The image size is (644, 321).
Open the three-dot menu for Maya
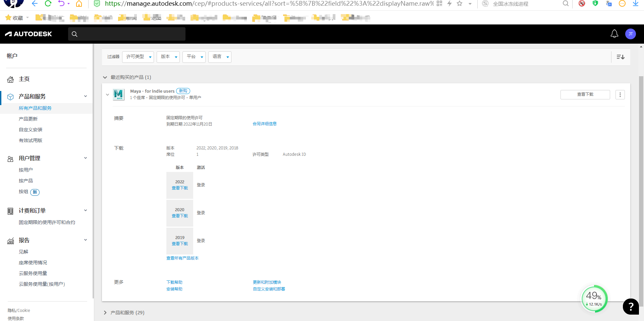[620, 95]
